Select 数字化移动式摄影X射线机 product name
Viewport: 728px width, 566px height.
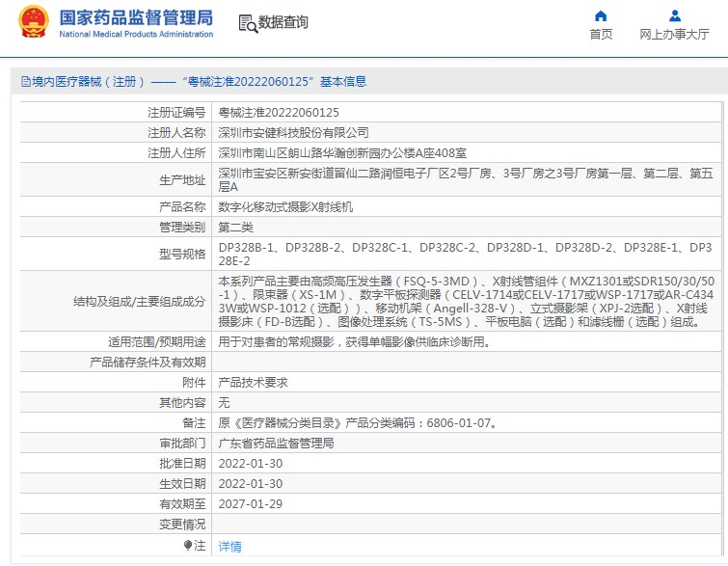click(x=285, y=206)
